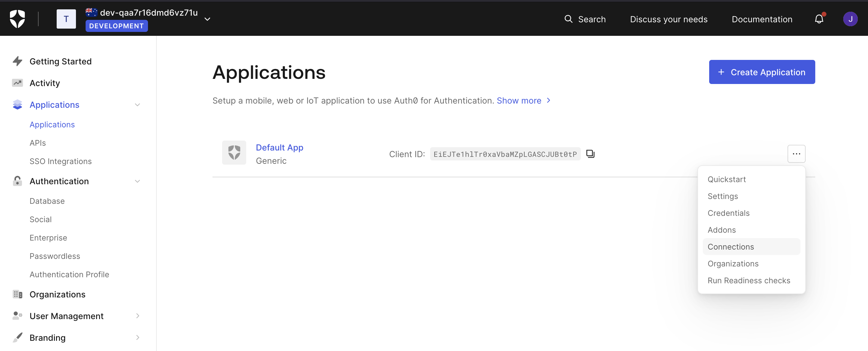This screenshot has height=351, width=868.
Task: Open notifications bell icon
Action: (819, 19)
